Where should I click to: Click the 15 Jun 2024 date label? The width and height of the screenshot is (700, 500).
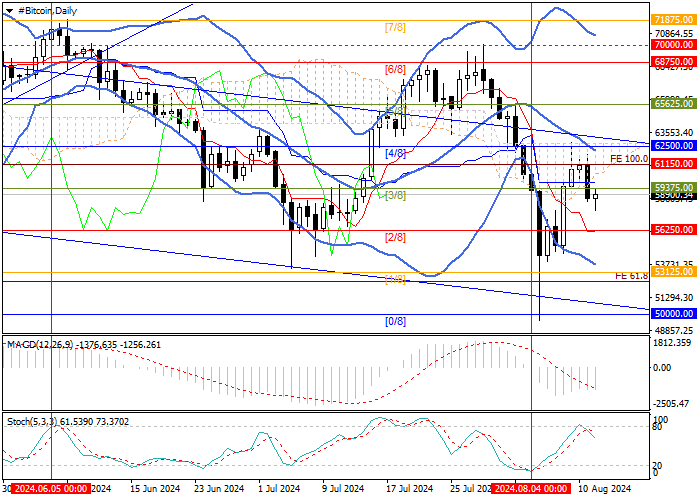155,489
